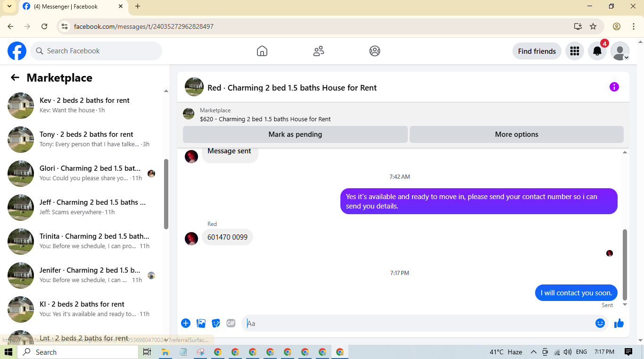Mark the listing as pending

(295, 134)
